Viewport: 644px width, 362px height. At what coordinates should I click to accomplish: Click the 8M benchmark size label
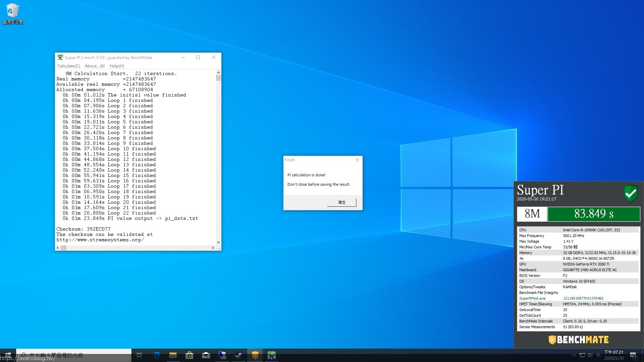532,214
